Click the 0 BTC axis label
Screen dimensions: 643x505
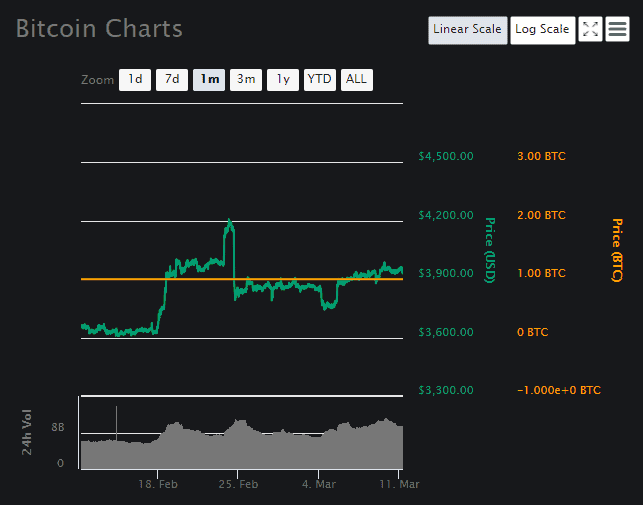tap(532, 332)
